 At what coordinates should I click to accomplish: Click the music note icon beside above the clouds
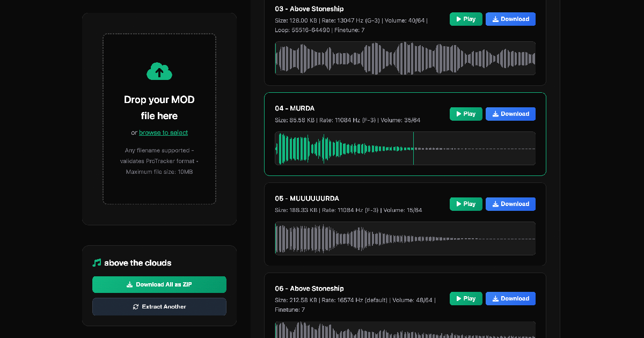tap(97, 262)
